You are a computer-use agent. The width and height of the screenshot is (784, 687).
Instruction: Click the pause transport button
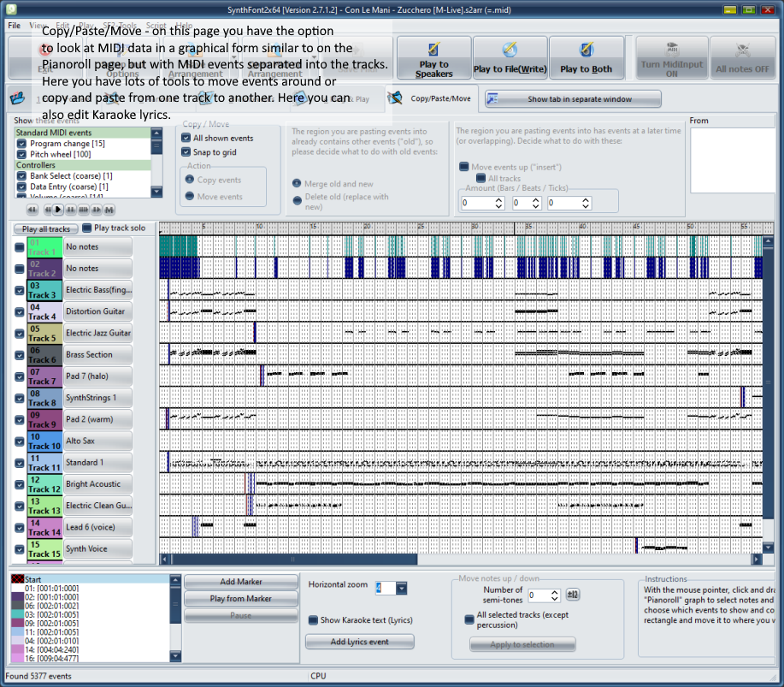71,210
